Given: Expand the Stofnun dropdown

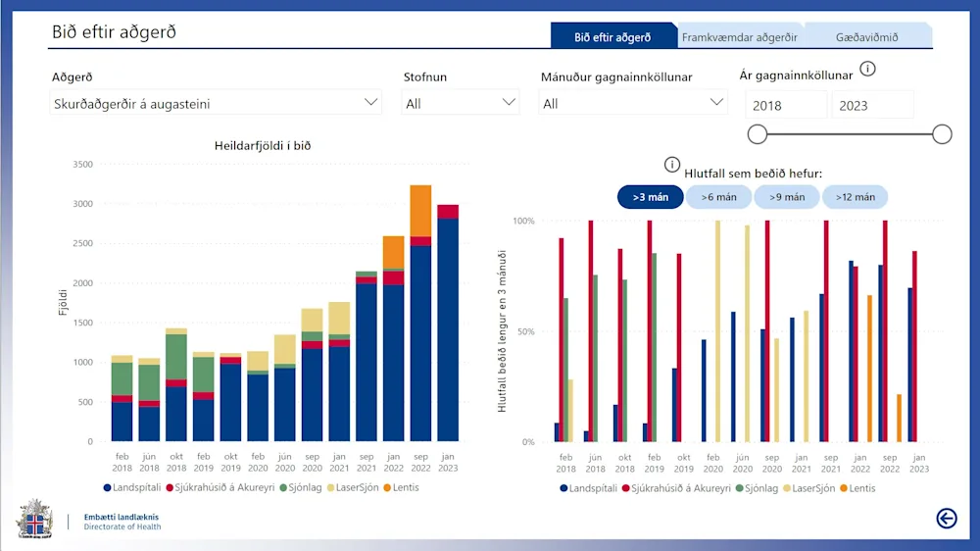Looking at the screenshot, I should click(x=461, y=103).
